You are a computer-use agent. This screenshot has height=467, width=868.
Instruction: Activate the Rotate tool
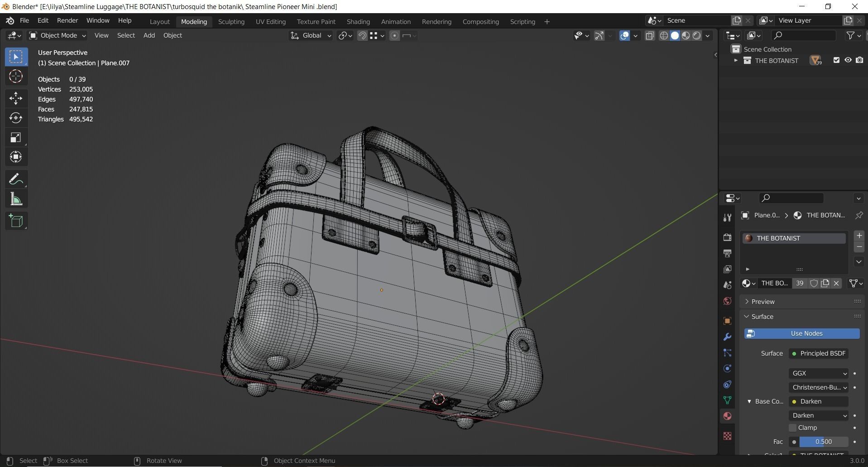point(16,118)
